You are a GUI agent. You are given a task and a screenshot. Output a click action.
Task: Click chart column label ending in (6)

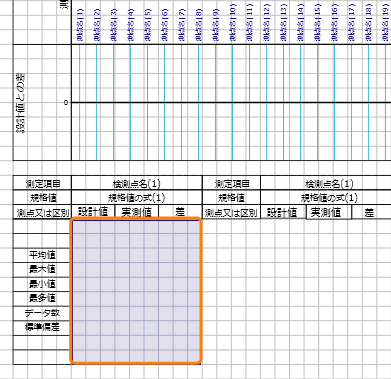(x=165, y=26)
